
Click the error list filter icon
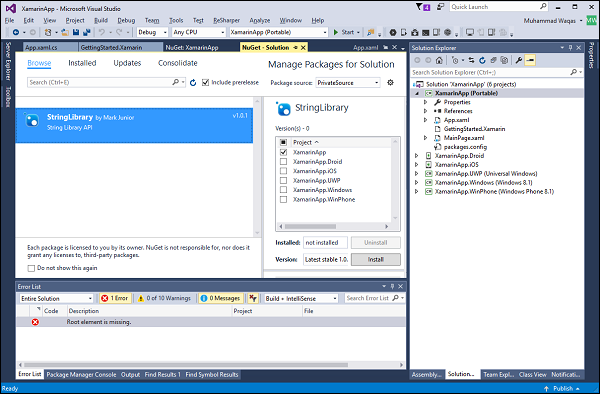coord(253,298)
